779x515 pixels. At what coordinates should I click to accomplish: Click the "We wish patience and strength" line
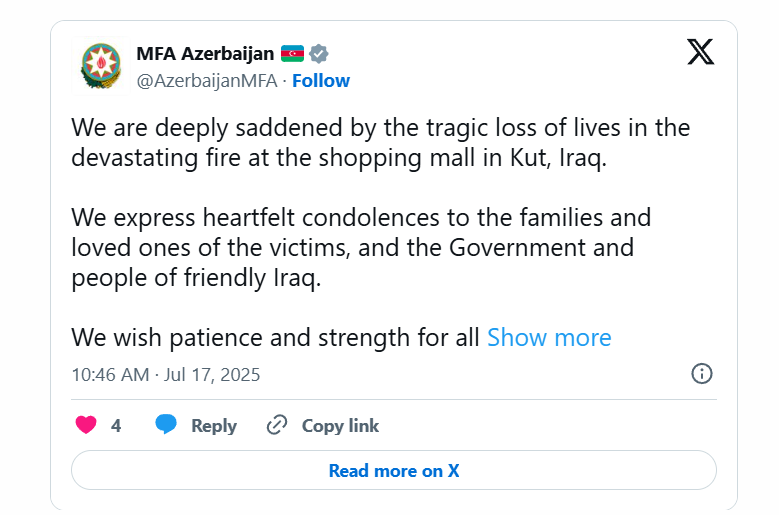275,338
